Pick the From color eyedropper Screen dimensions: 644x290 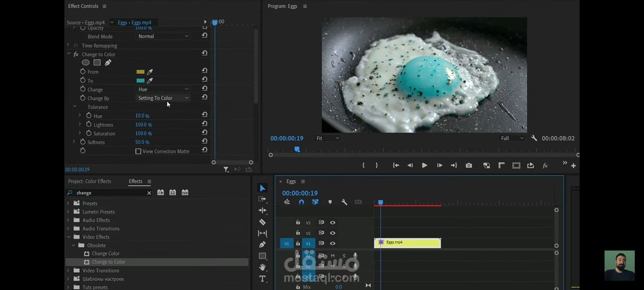pos(150,72)
